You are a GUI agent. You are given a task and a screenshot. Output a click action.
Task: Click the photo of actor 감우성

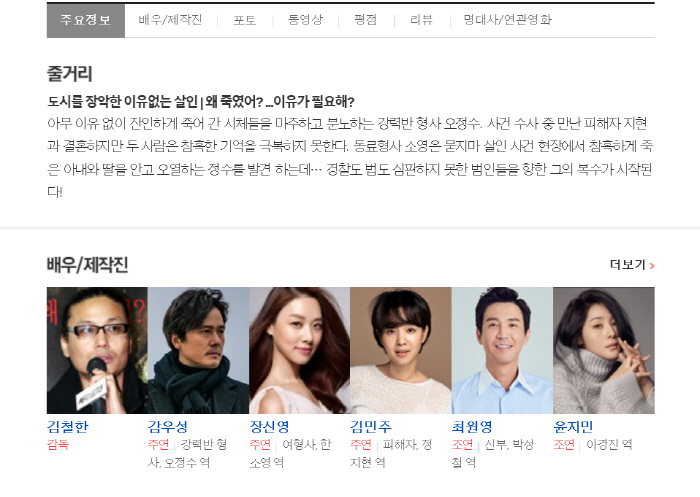tap(198, 350)
